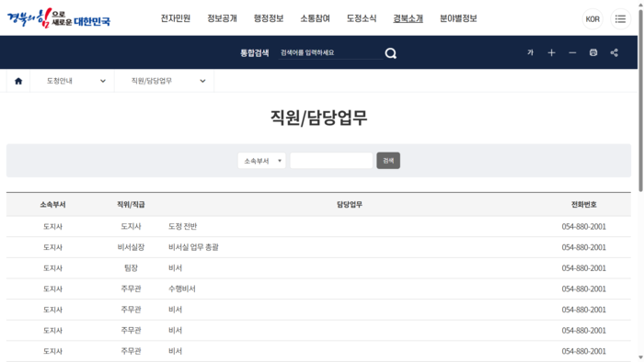Select the 비서실장 position cell
The height and width of the screenshot is (362, 644).
[131, 247]
